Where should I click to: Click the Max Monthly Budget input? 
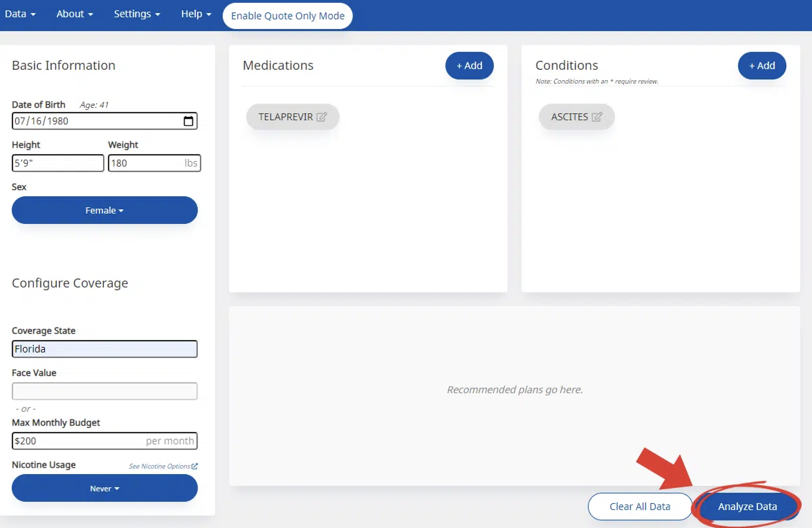point(80,441)
